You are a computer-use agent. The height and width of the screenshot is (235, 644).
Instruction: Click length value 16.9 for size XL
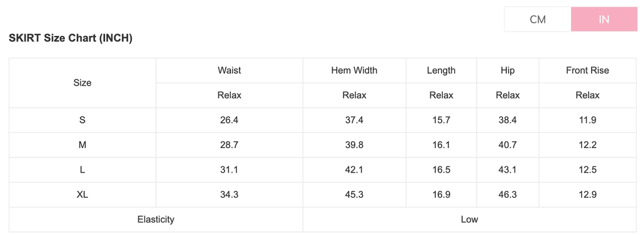(x=441, y=195)
